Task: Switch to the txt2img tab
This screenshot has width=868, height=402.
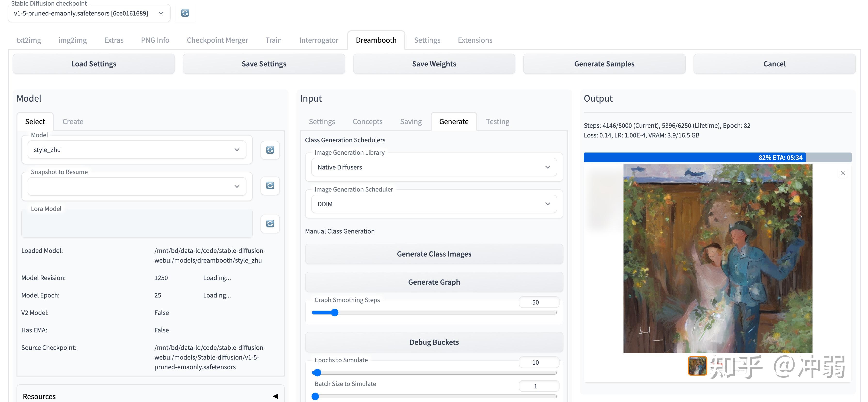Action: 29,40
